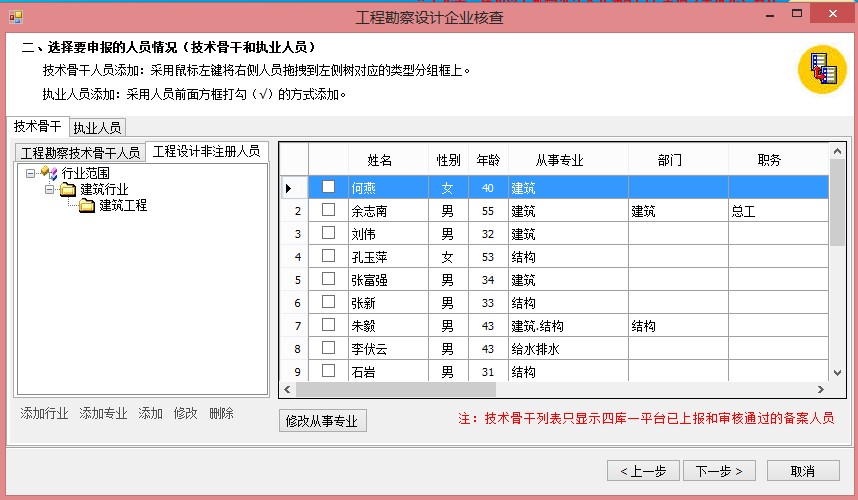Collapse the 行业范围 tree node

[x=31, y=174]
